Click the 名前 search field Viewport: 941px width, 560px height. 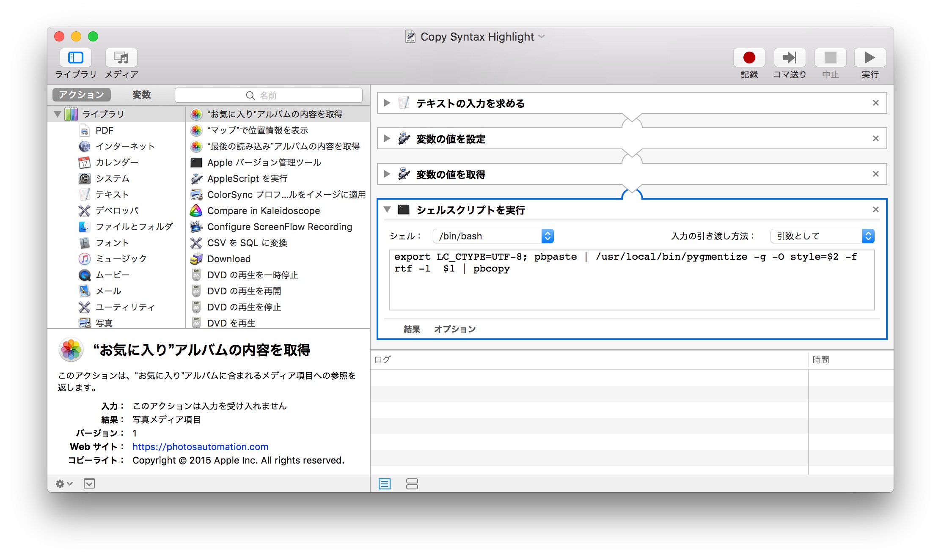(x=268, y=96)
